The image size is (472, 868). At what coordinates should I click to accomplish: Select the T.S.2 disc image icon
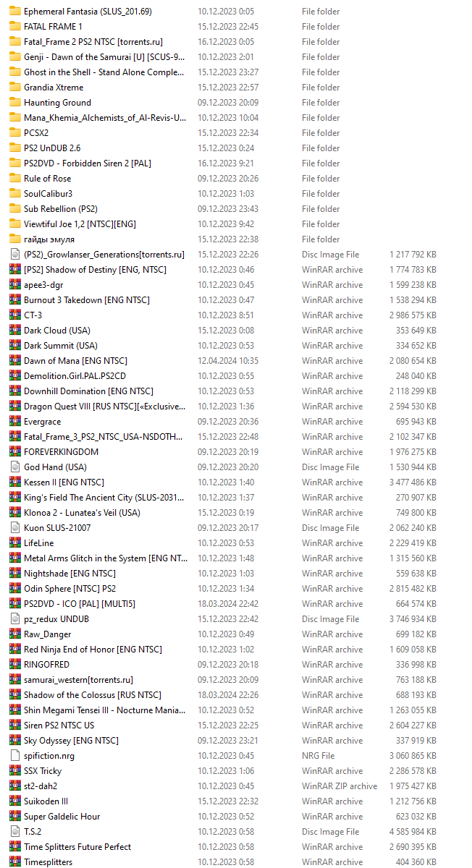tap(15, 832)
